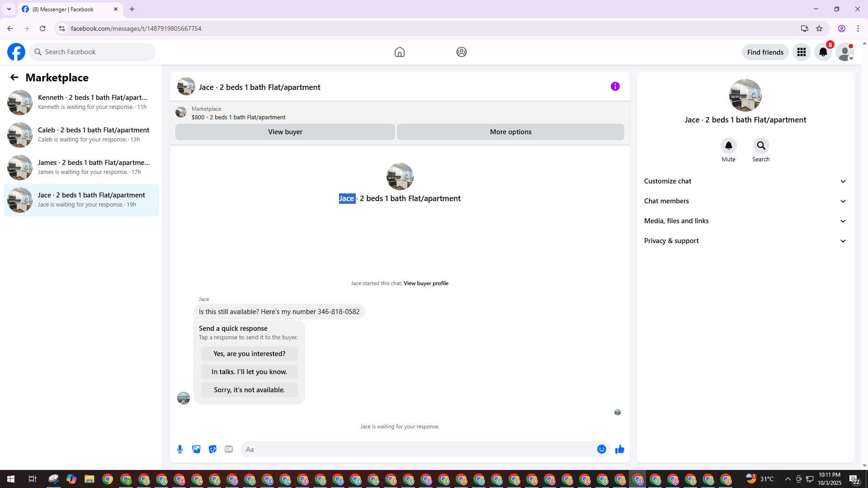This screenshot has height=488, width=868.
Task: Focus the Search Facebook field
Action: [92, 52]
